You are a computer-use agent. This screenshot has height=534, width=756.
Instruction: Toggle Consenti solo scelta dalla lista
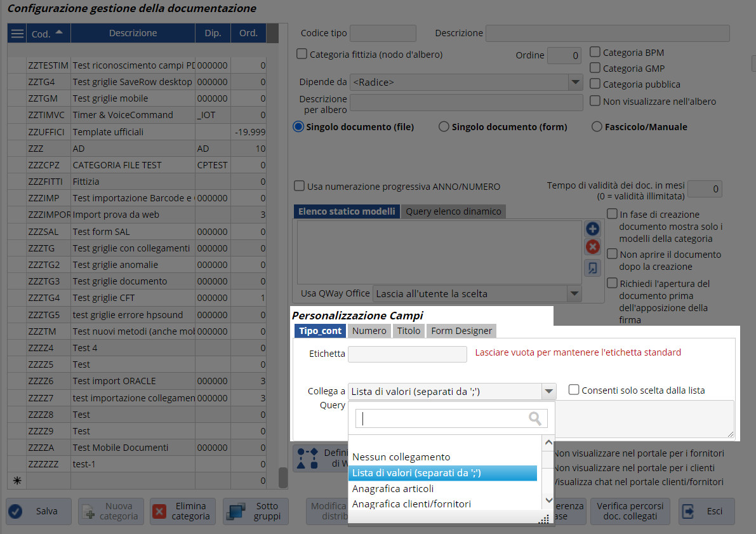(x=574, y=390)
